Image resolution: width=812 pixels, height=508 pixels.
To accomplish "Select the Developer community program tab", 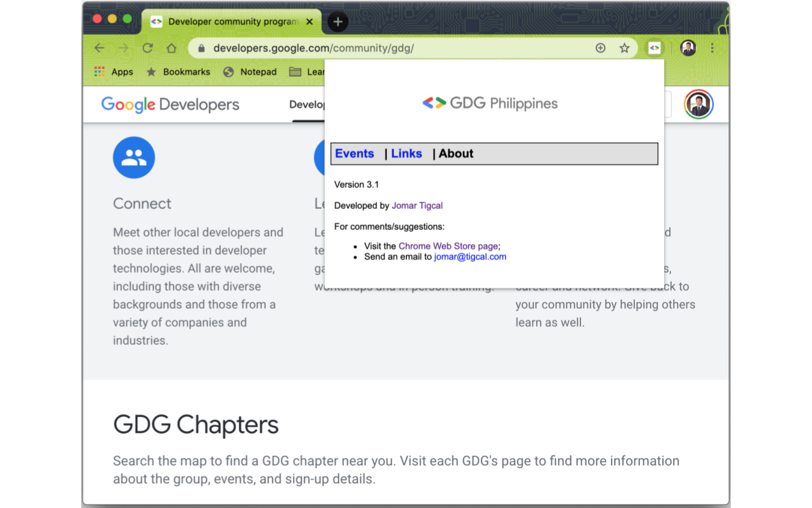I will coord(232,22).
